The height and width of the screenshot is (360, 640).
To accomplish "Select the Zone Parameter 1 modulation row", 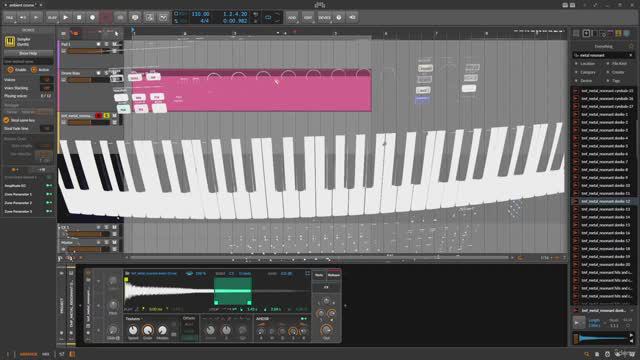I will click(28, 194).
